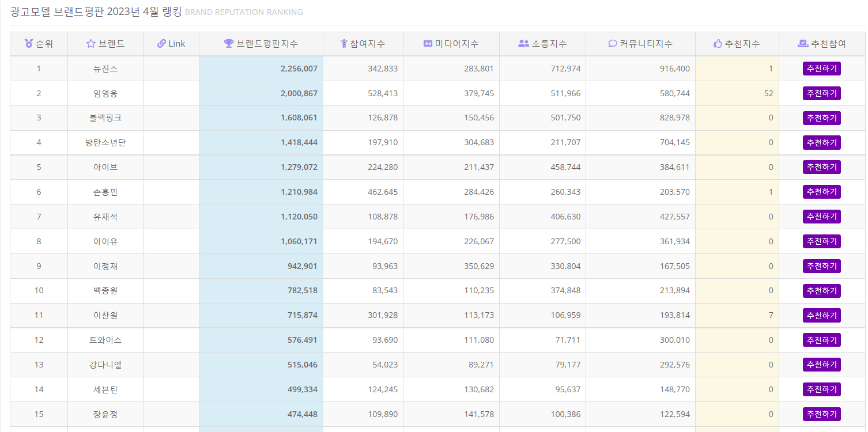Click the brand name 블랙핑크
The image size is (868, 432).
point(105,118)
